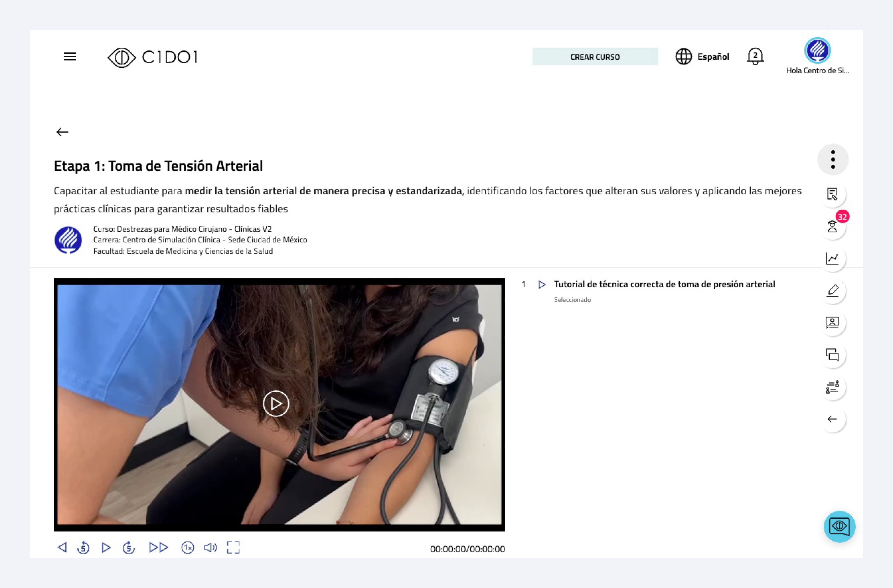Open the statistics chart icon

(833, 258)
